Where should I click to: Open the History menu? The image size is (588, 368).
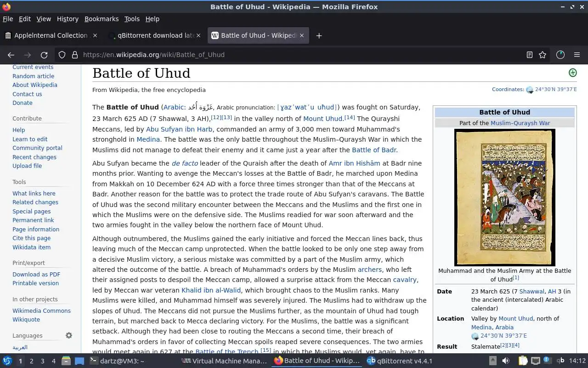click(68, 19)
